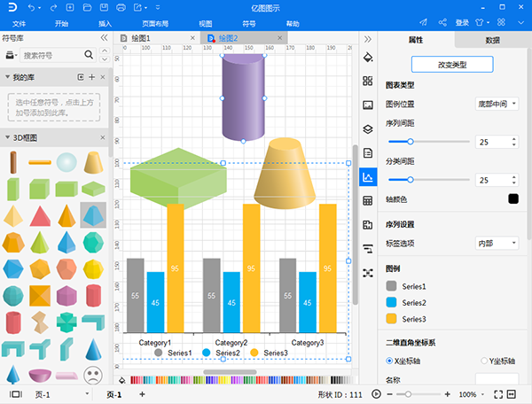The width and height of the screenshot is (532, 404).
Task: Open the fill paint bucket panel icon
Action: (368, 58)
